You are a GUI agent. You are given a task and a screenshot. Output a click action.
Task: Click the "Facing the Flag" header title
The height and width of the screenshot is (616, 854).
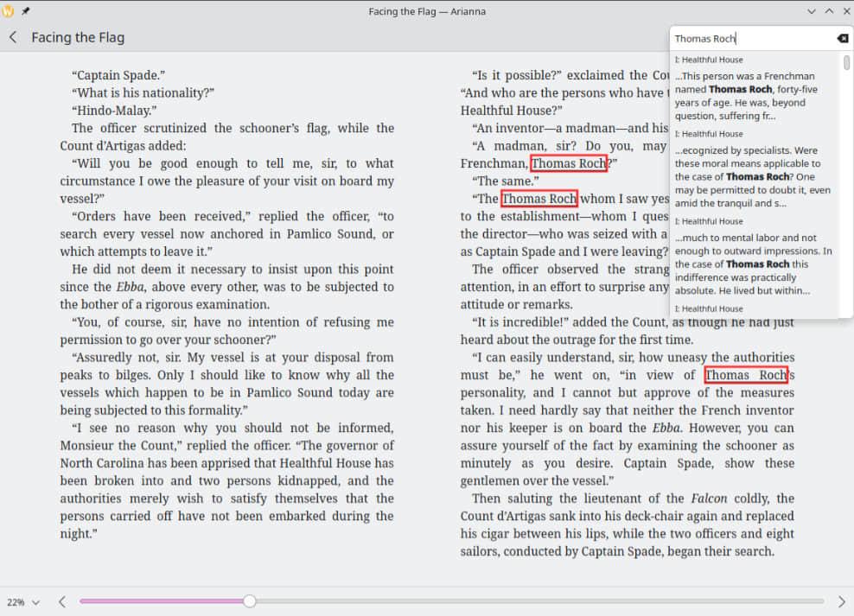(x=78, y=37)
